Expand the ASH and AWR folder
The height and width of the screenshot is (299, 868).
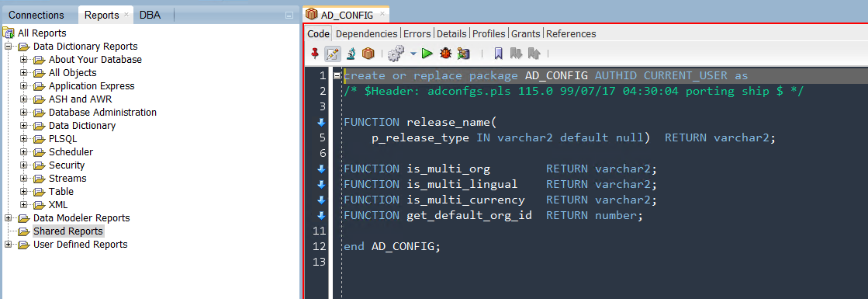point(23,99)
